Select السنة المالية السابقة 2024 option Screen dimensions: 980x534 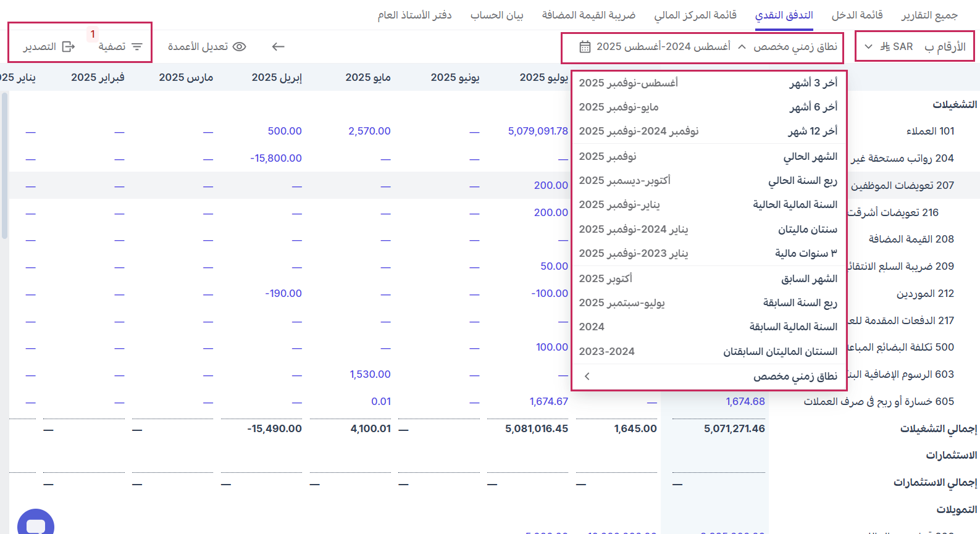tap(708, 327)
